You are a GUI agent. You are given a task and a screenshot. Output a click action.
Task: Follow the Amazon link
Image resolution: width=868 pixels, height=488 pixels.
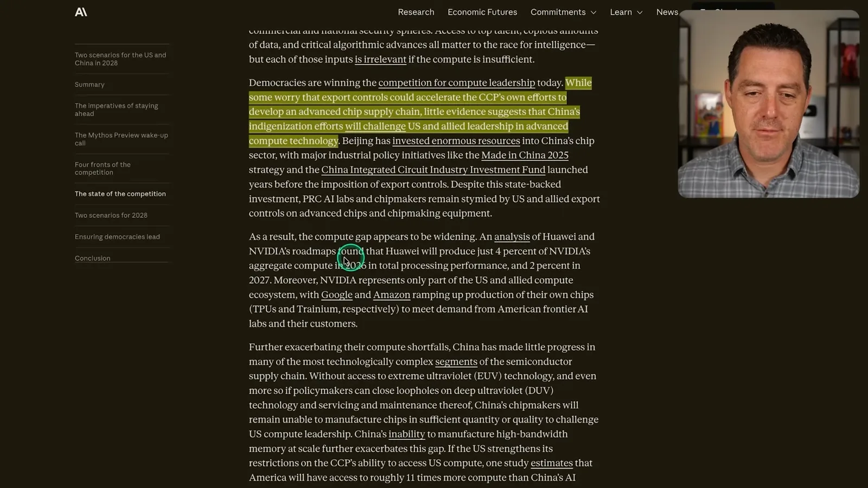click(x=392, y=295)
